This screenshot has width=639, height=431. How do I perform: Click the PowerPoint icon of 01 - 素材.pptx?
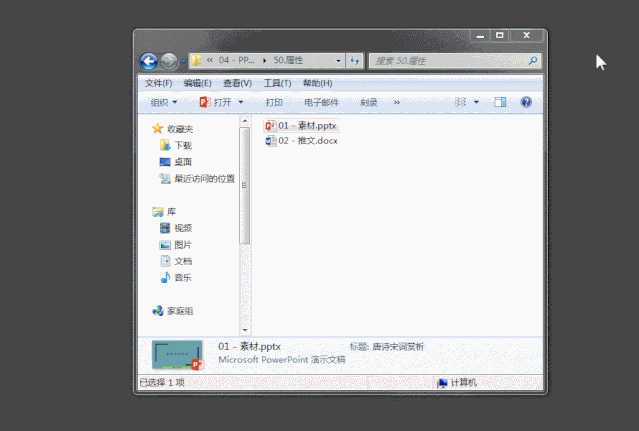click(x=270, y=125)
